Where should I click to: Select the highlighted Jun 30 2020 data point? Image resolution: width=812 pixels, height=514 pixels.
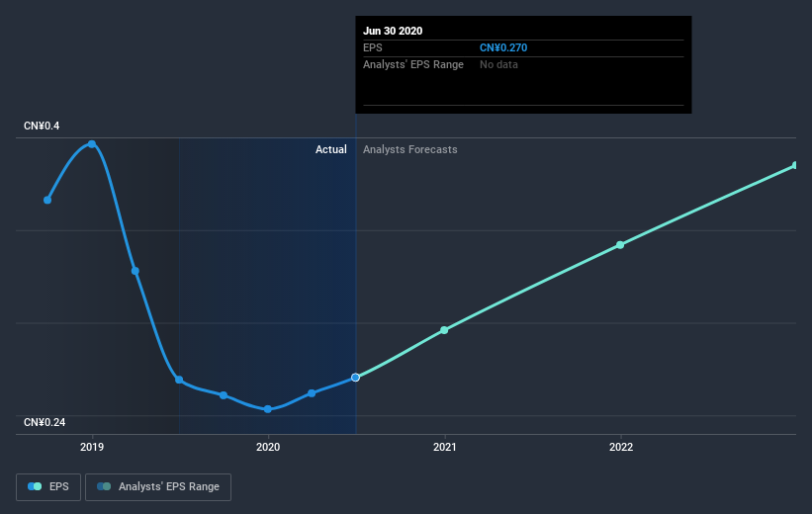355,378
